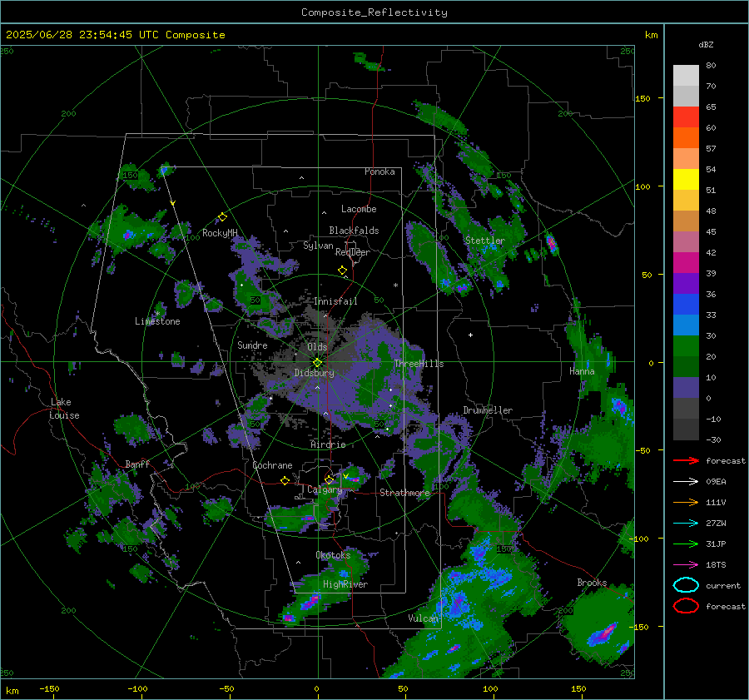
Task: Click the red forecast arrow in legend
Action: pyautogui.click(x=686, y=460)
